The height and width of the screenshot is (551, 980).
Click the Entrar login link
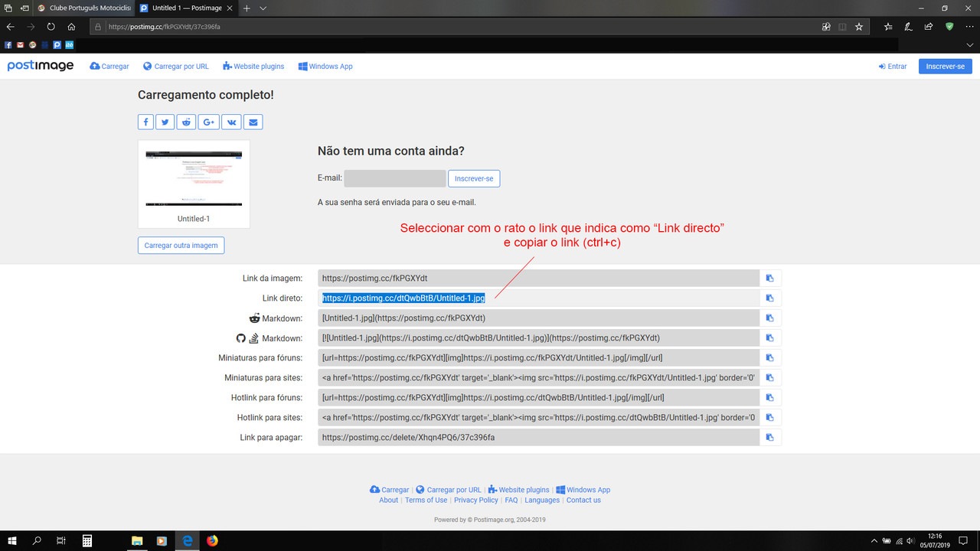[893, 67]
